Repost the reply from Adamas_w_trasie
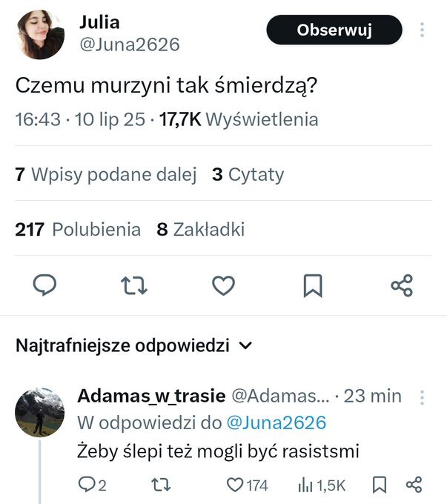This screenshot has height=504, width=447. 159,485
